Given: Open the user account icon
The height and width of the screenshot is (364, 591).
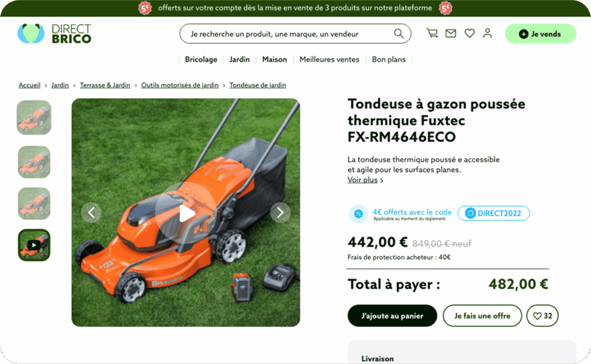Looking at the screenshot, I should [x=487, y=33].
